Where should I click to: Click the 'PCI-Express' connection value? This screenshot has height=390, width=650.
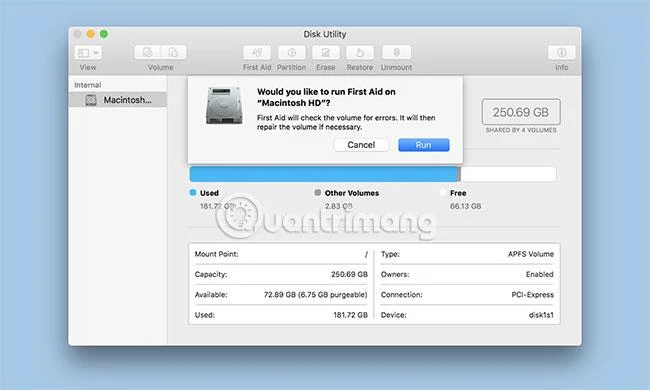(533, 295)
